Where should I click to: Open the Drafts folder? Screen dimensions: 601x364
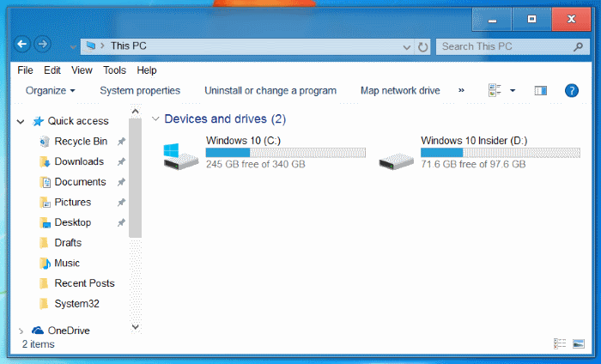(x=68, y=243)
